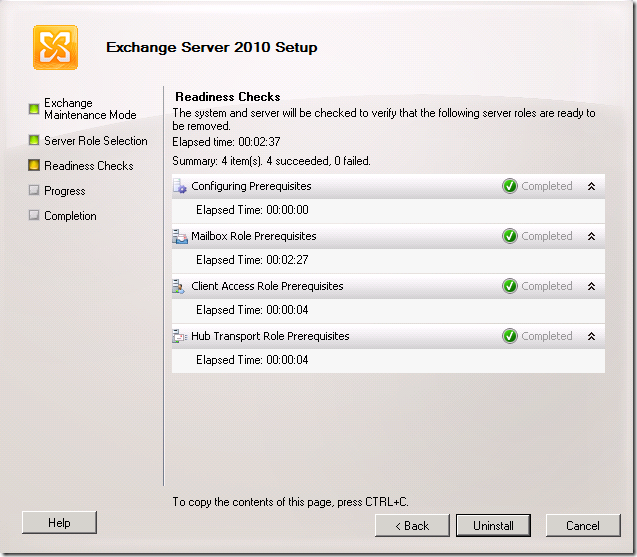Click the green check beside Hub Transport Role

[509, 336]
